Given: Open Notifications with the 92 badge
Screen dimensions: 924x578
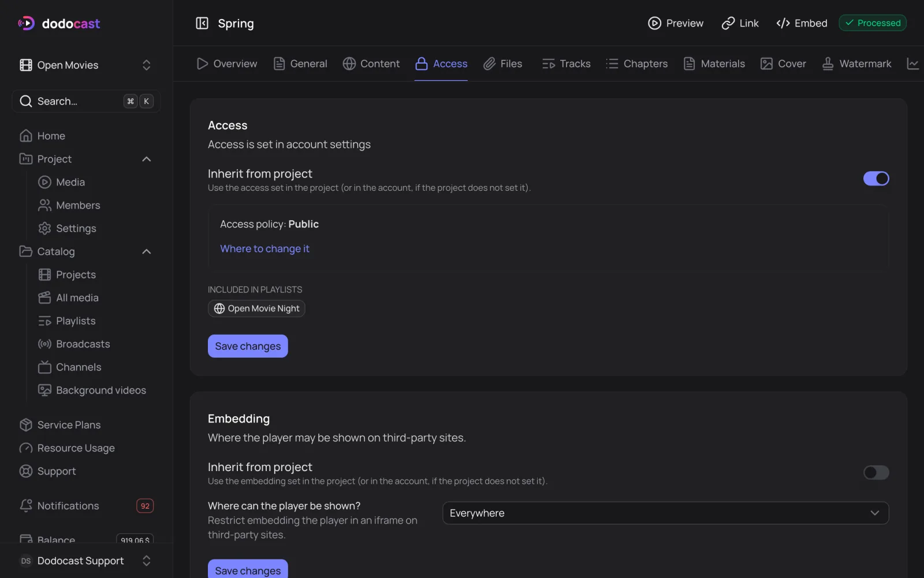Looking at the screenshot, I should click(86, 506).
